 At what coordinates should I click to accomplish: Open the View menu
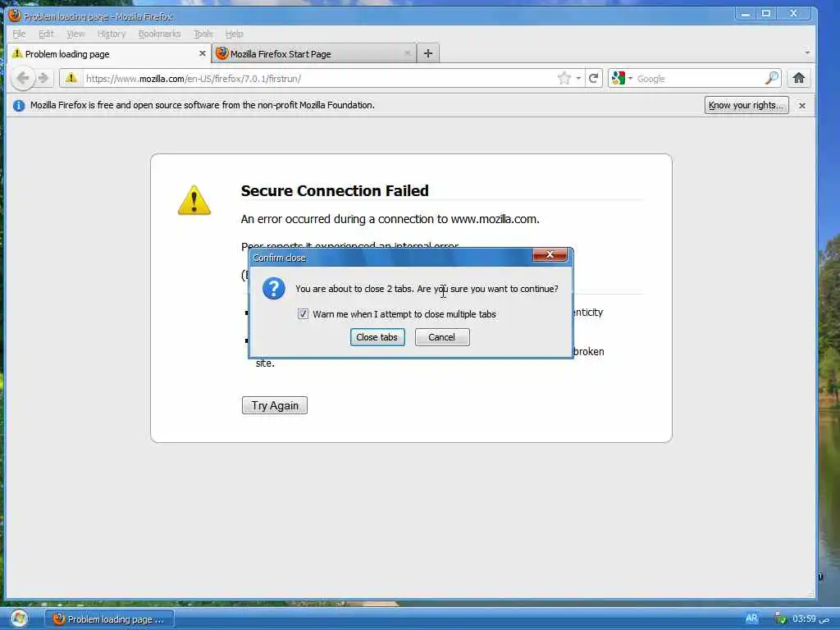tap(75, 34)
